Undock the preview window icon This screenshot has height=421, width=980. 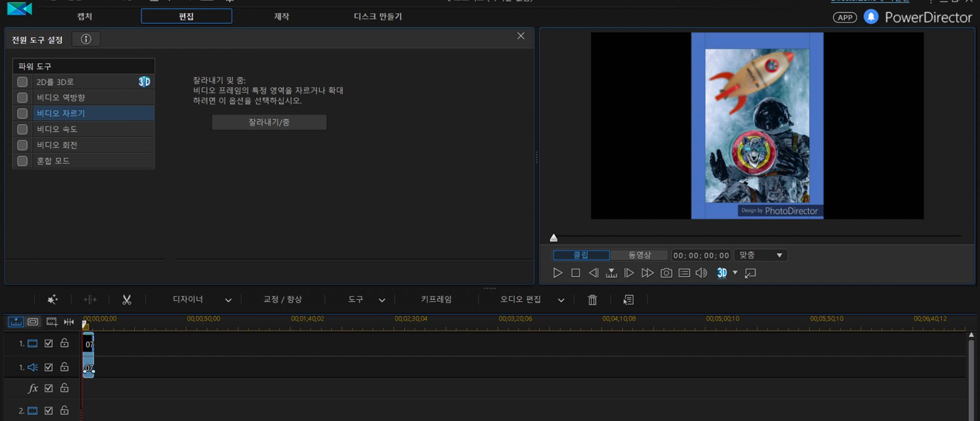click(750, 273)
